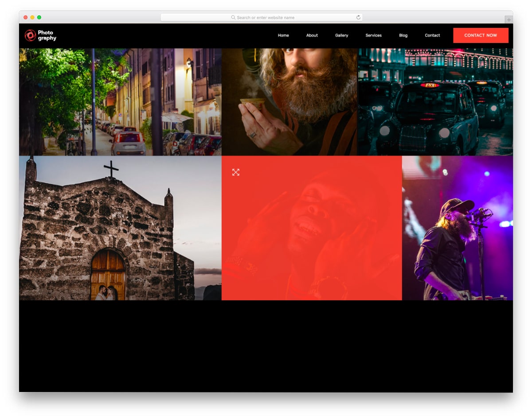Open the Contact navigation link
This screenshot has height=419, width=532.
(432, 35)
